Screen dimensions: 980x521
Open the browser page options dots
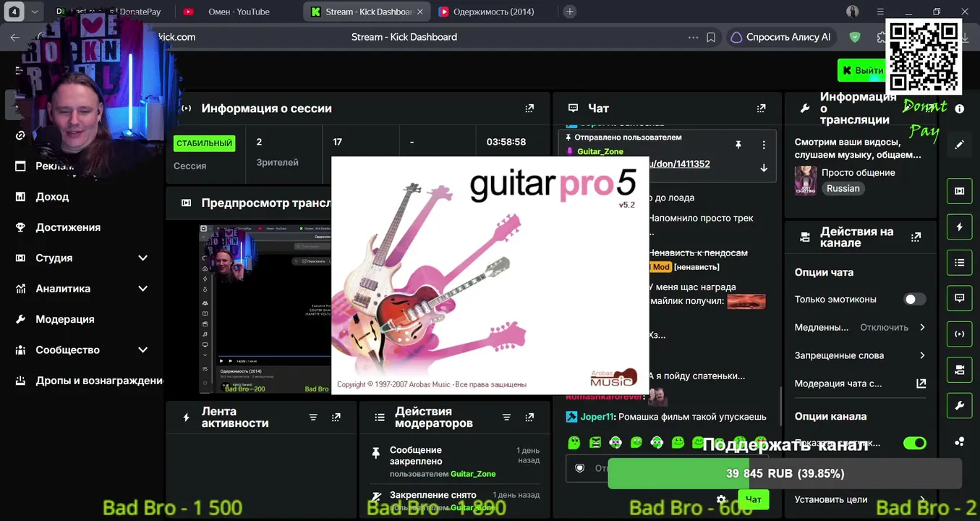(x=694, y=38)
